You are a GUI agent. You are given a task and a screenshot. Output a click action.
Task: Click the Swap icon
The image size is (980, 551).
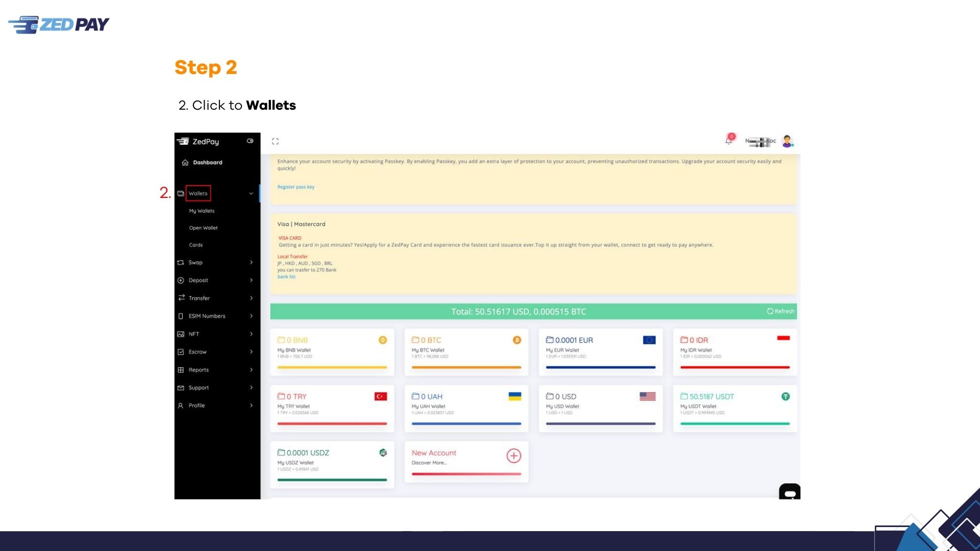pos(181,263)
